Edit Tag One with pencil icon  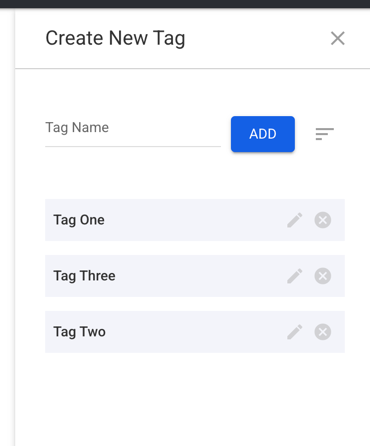[295, 220]
